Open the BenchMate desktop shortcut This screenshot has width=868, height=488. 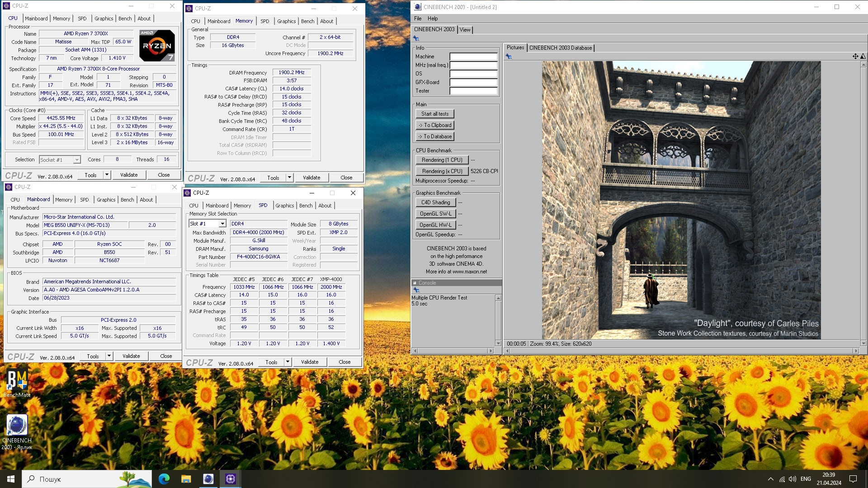click(17, 383)
